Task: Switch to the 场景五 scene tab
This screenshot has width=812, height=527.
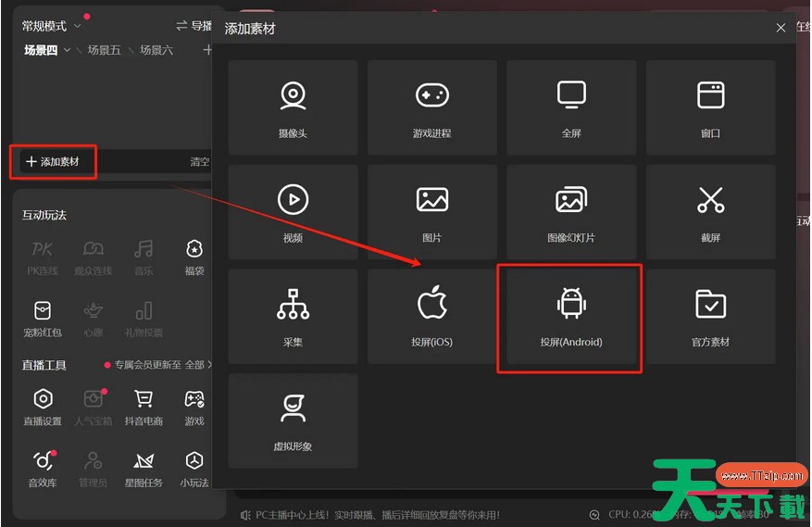Action: click(x=104, y=50)
